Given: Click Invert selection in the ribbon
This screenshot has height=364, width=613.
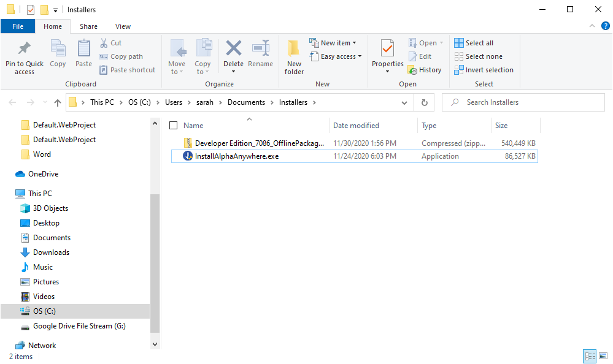Looking at the screenshot, I should click(x=484, y=70).
